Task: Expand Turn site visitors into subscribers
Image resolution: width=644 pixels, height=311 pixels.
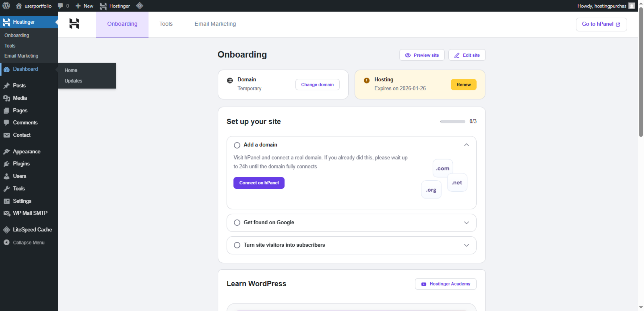Action: coord(467,245)
